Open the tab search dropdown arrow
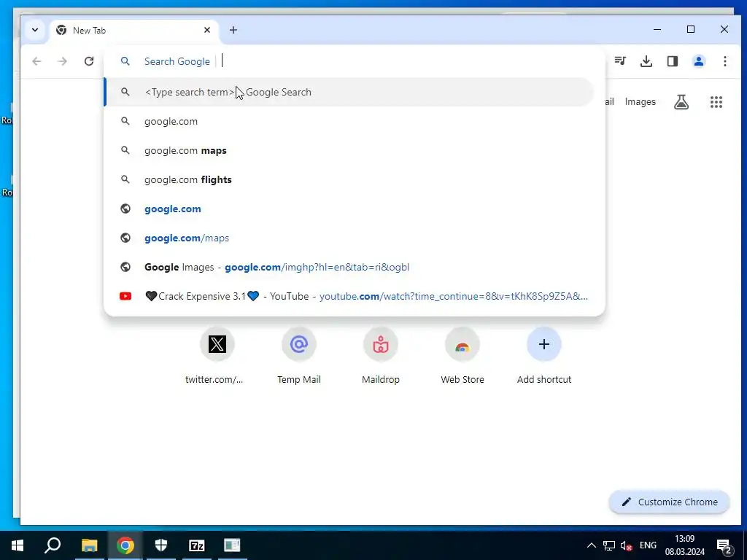Image resolution: width=747 pixels, height=560 pixels. click(x=35, y=30)
